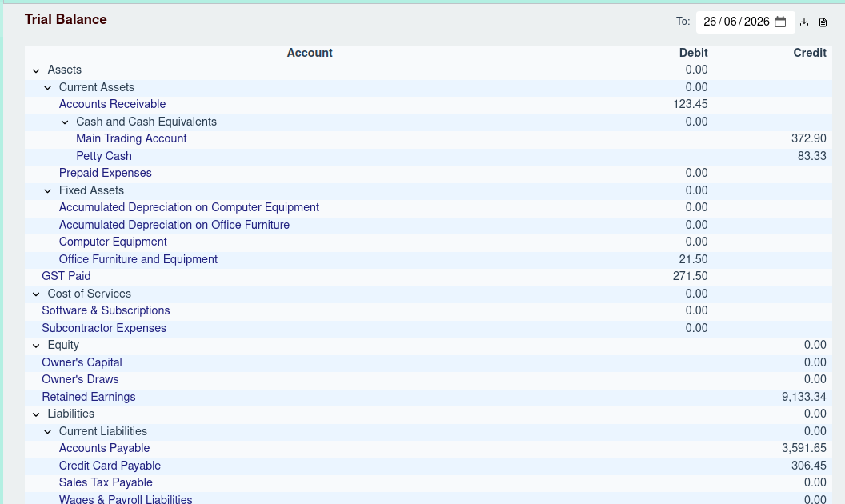Screen dimensions: 845x504
Task: Click the Equity group label
Action: click(63, 345)
